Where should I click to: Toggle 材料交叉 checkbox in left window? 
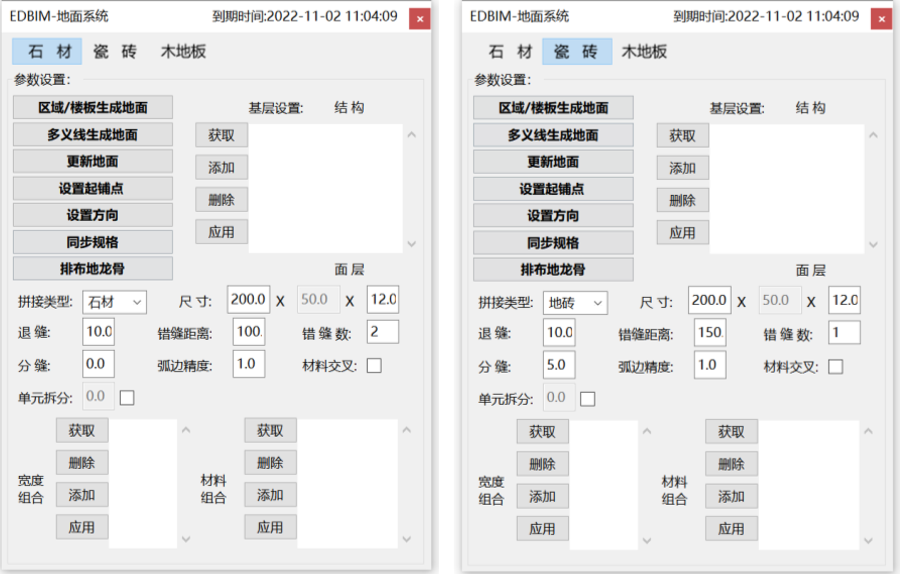coord(374,366)
